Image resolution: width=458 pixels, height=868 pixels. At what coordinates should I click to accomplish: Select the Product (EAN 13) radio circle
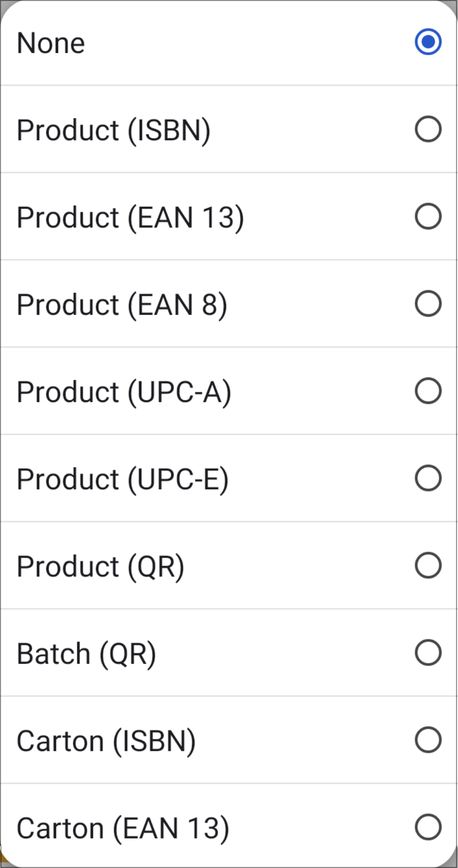tap(428, 216)
